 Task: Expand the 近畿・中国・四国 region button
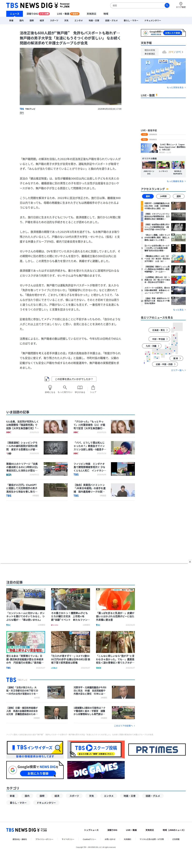[165, 364]
